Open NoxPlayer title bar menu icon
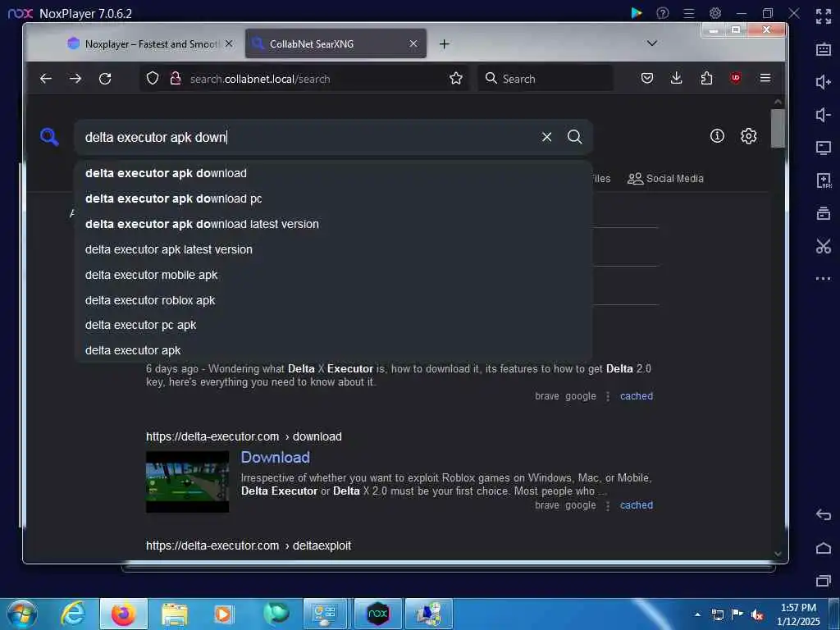Image resolution: width=840 pixels, height=630 pixels. pyautogui.click(x=689, y=13)
